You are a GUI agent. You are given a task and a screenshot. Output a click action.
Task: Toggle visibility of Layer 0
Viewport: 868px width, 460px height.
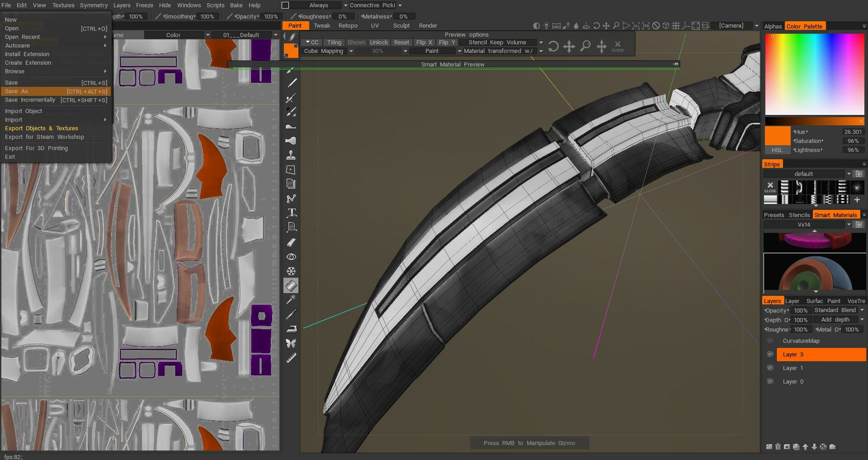coord(769,382)
